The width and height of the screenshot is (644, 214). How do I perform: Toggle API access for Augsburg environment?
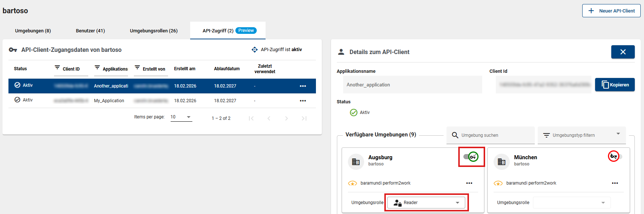pyautogui.click(x=471, y=157)
